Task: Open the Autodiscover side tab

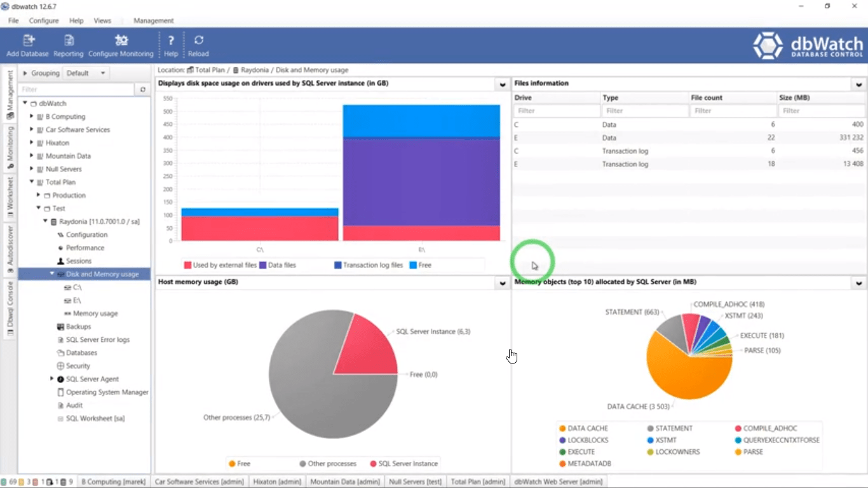Action: (x=10, y=250)
